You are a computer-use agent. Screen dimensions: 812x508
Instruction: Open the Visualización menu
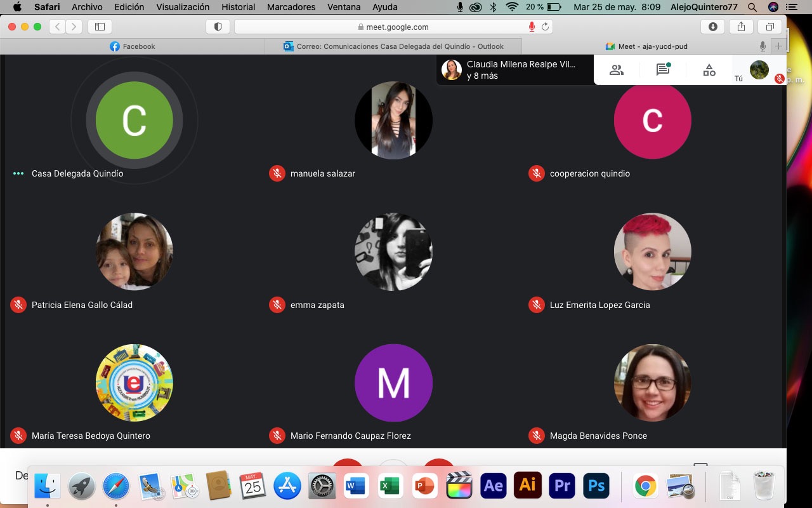point(183,7)
